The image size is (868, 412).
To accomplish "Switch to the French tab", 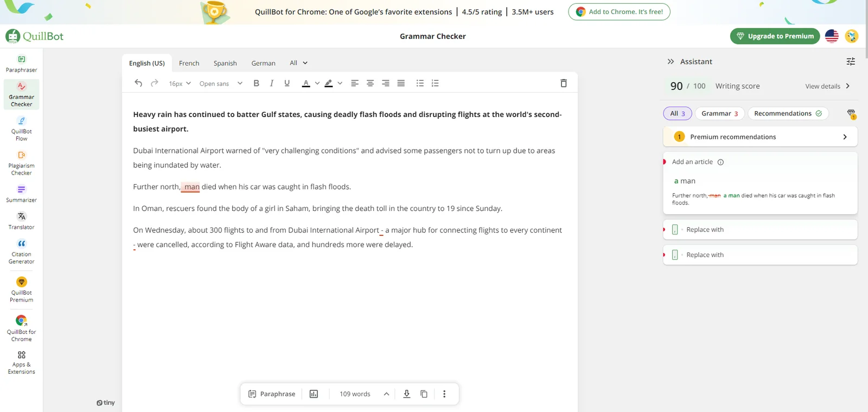I will pyautogui.click(x=189, y=63).
